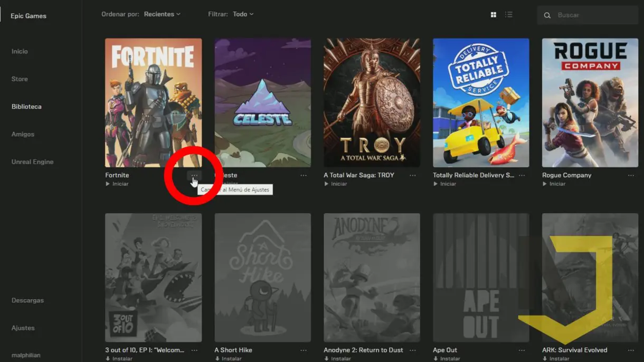This screenshot has width=644, height=362.
Task: Select the 3 out of 10 cover
Action: click(153, 278)
